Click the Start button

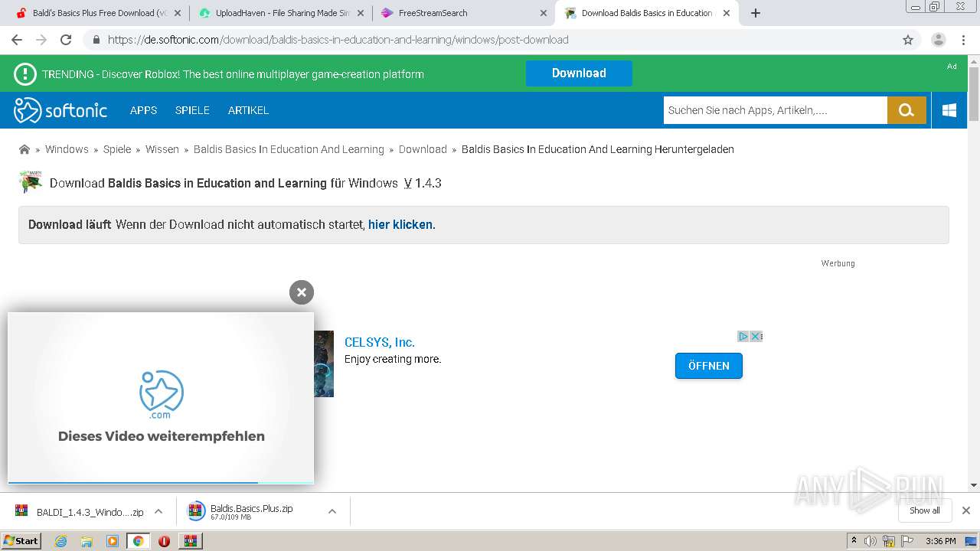pos(21,541)
